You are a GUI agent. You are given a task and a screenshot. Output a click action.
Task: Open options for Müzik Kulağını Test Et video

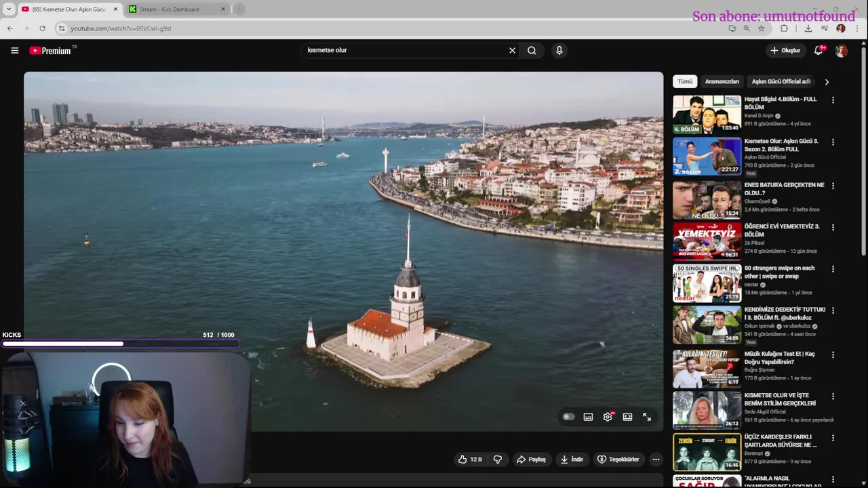point(833,354)
